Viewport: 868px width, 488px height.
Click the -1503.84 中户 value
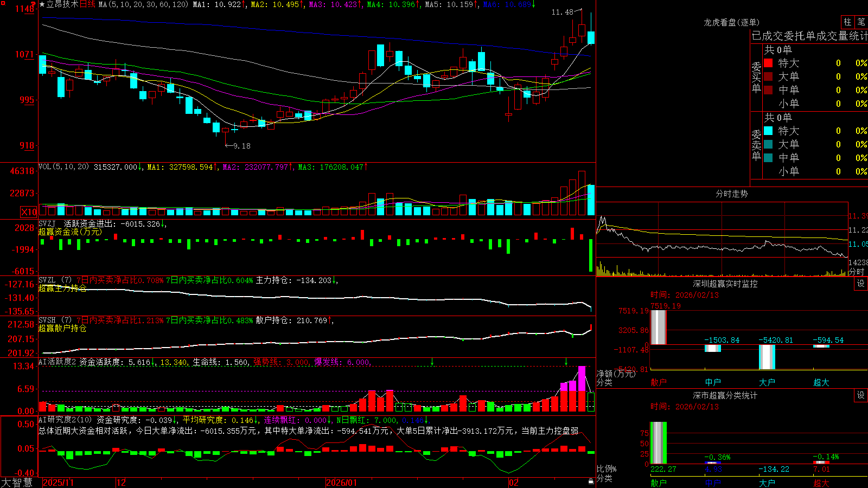pyautogui.click(x=722, y=340)
